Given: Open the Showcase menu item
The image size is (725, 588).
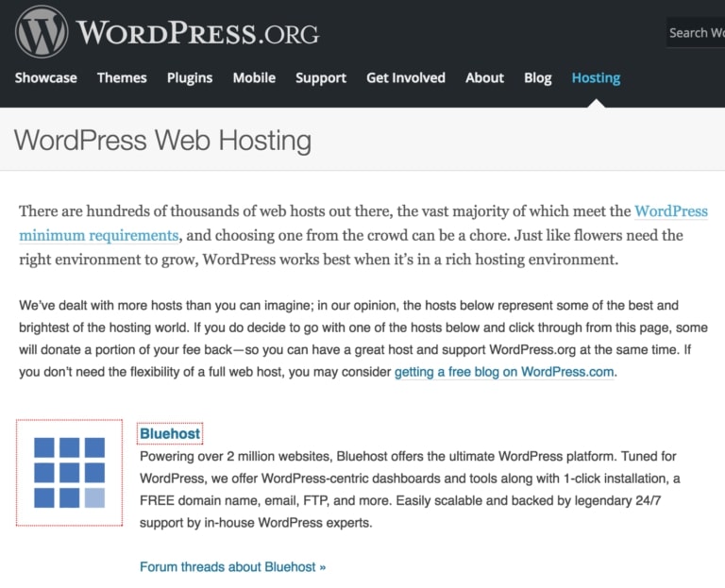Looking at the screenshot, I should click(x=45, y=77).
